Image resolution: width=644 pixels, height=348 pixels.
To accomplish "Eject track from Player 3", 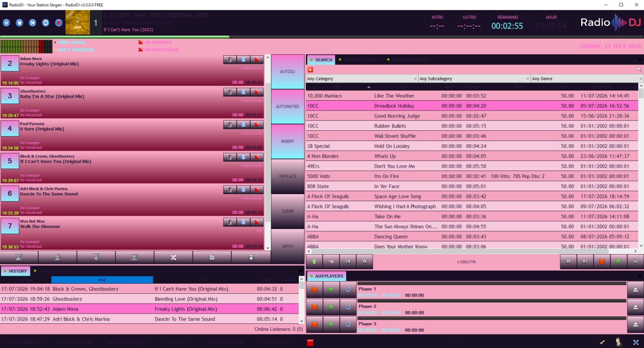I will click(x=635, y=325).
